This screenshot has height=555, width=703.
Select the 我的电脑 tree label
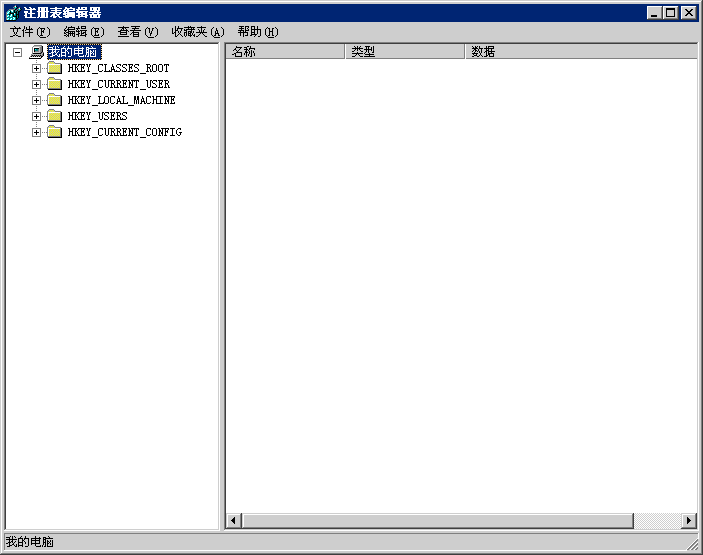74,52
